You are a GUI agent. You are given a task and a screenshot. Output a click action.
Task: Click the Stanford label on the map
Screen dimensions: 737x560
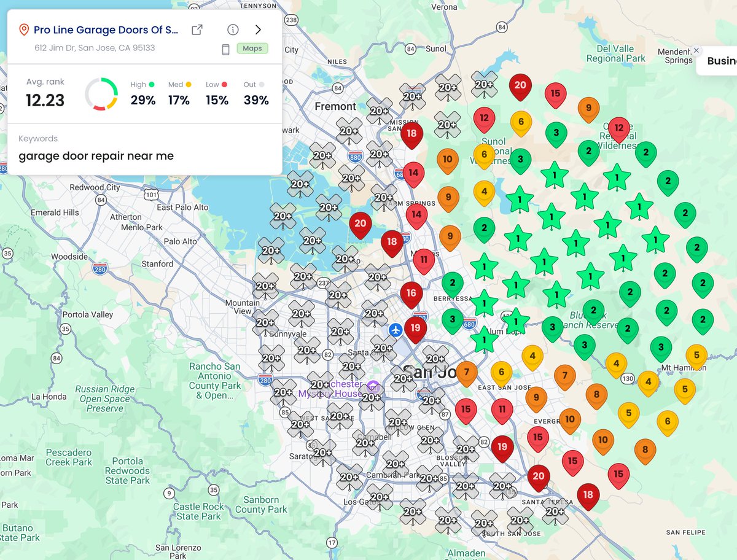point(157,264)
